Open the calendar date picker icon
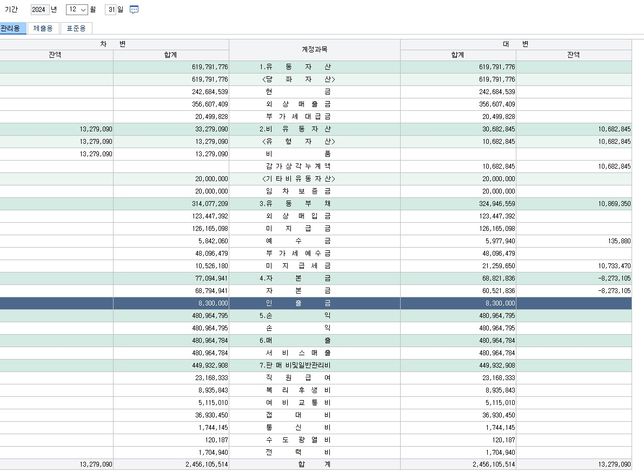This screenshot has width=644, height=472. 135,9
